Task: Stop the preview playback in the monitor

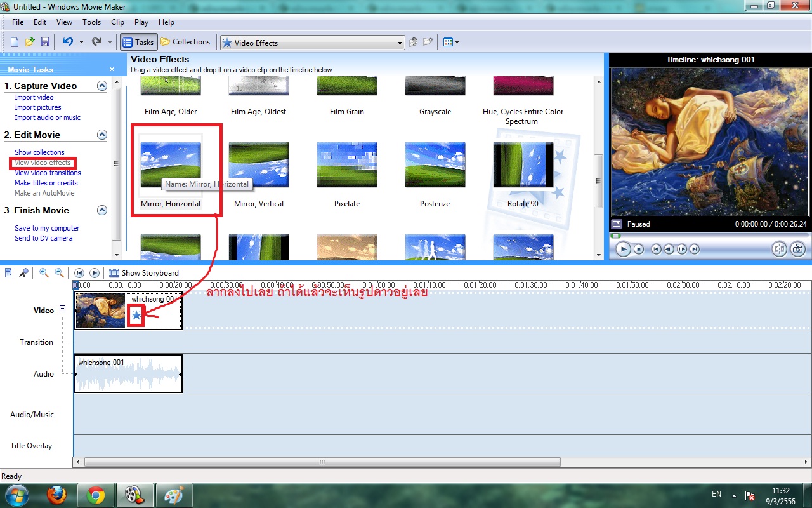Action: (639, 250)
